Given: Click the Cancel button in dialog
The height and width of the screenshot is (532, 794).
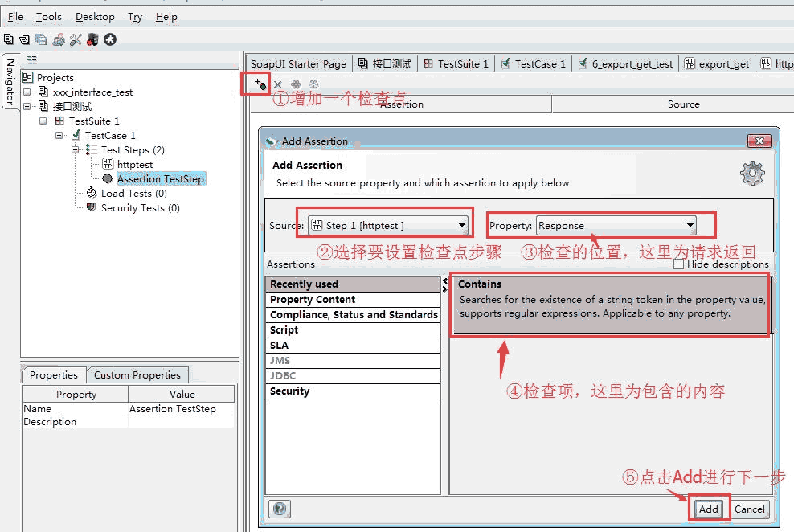Looking at the screenshot, I should click(x=749, y=509).
